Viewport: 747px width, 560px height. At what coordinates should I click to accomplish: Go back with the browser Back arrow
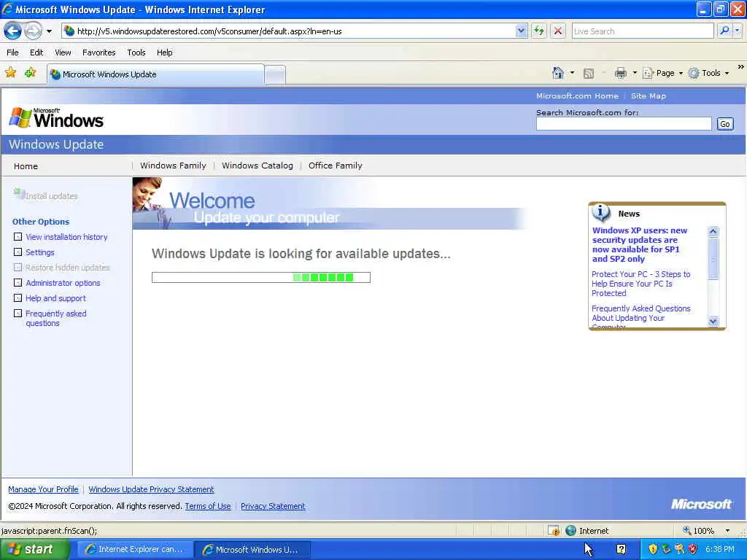(x=13, y=31)
